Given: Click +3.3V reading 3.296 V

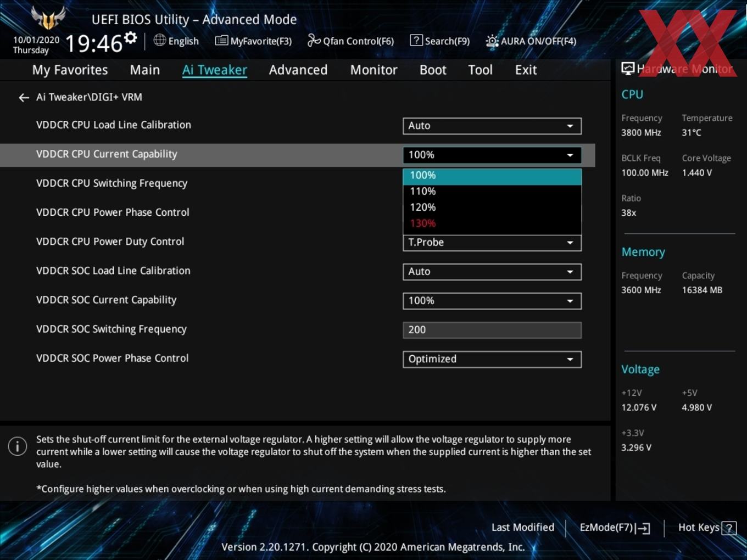Looking at the screenshot, I should [636, 447].
